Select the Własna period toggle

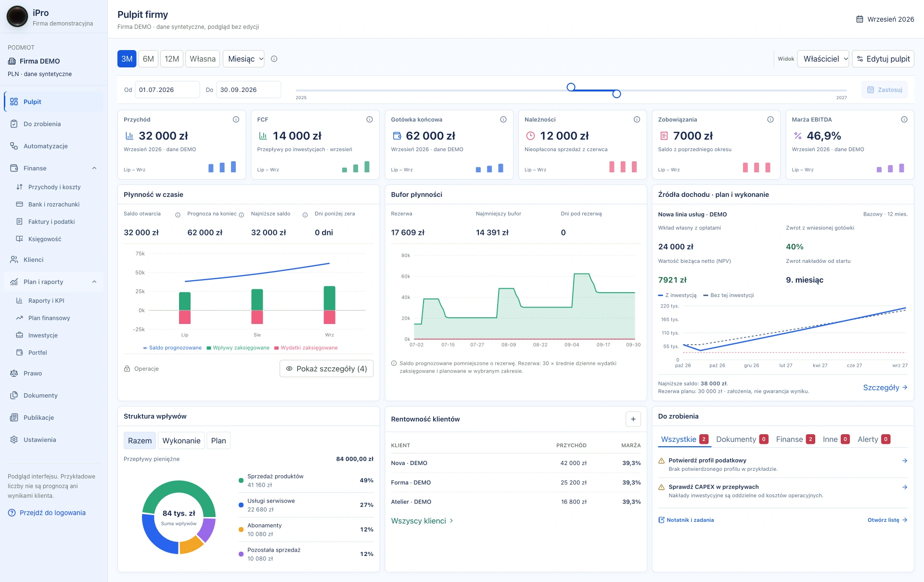click(x=203, y=59)
